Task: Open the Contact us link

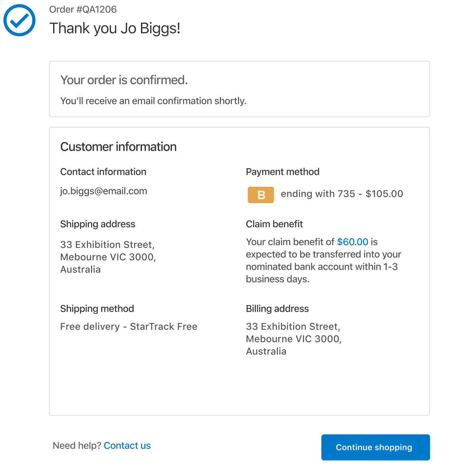Action: pos(127,446)
